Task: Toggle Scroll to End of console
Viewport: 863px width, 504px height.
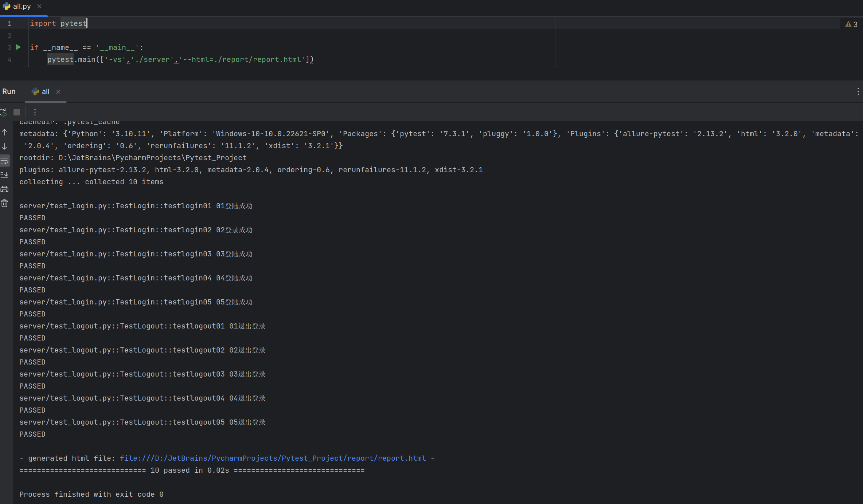Action: 5,175
